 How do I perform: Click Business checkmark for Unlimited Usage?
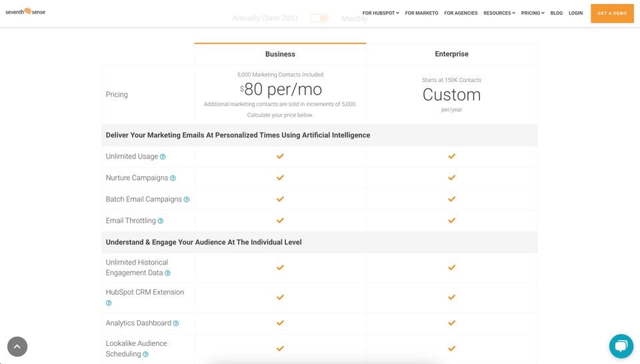[280, 156]
